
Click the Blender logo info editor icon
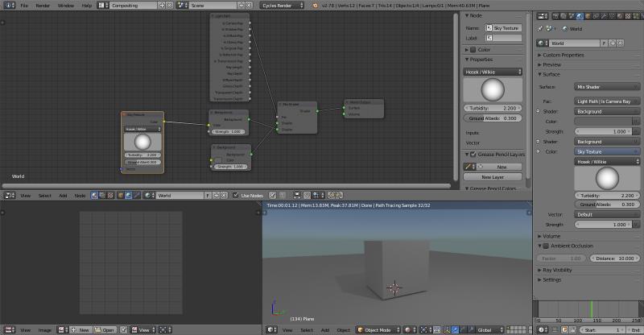(x=6, y=5)
